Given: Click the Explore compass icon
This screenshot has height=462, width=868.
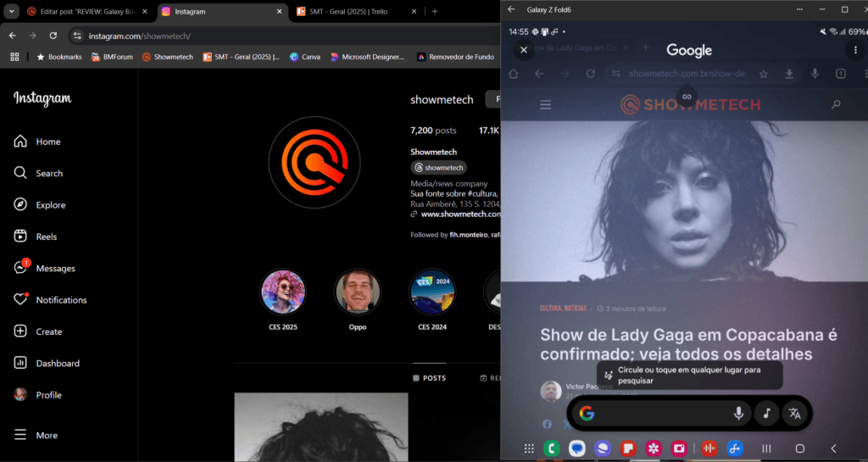Looking at the screenshot, I should pyautogui.click(x=21, y=205).
